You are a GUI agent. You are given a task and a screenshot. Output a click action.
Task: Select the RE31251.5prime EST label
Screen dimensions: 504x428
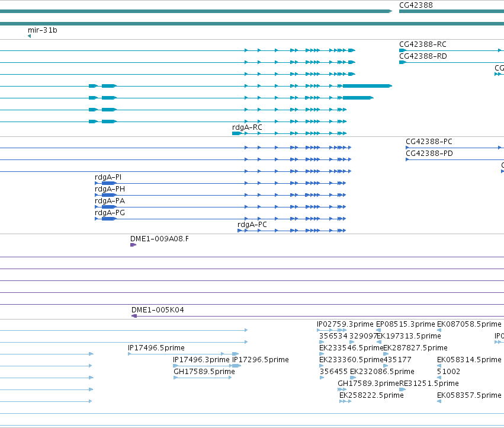[429, 384]
